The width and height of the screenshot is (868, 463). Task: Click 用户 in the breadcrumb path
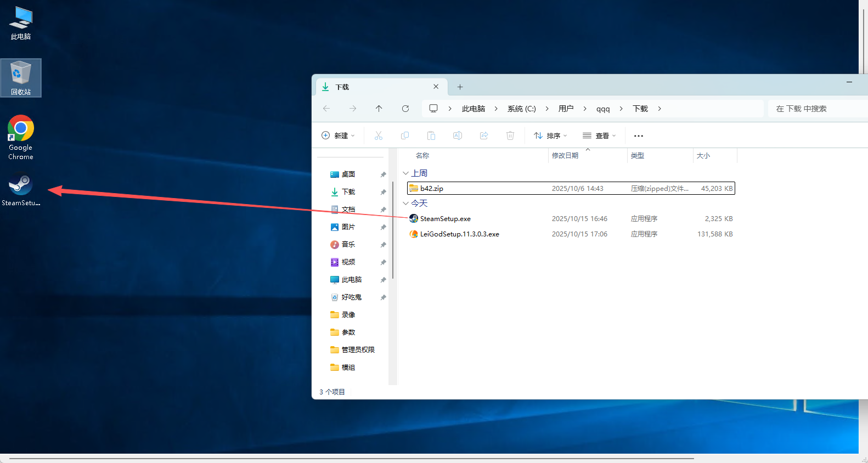566,109
